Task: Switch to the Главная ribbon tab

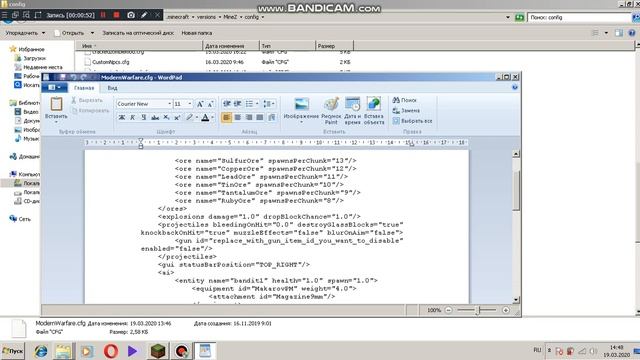Action: pos(84,88)
